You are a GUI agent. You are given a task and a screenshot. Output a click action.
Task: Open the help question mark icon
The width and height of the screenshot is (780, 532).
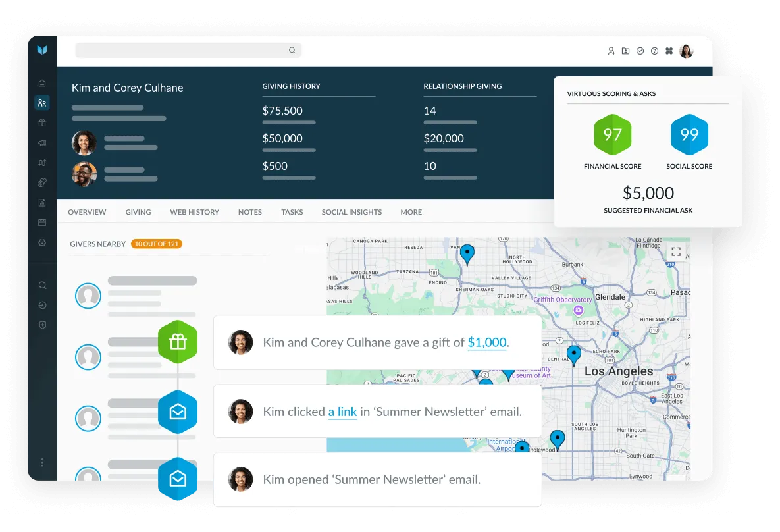655,51
